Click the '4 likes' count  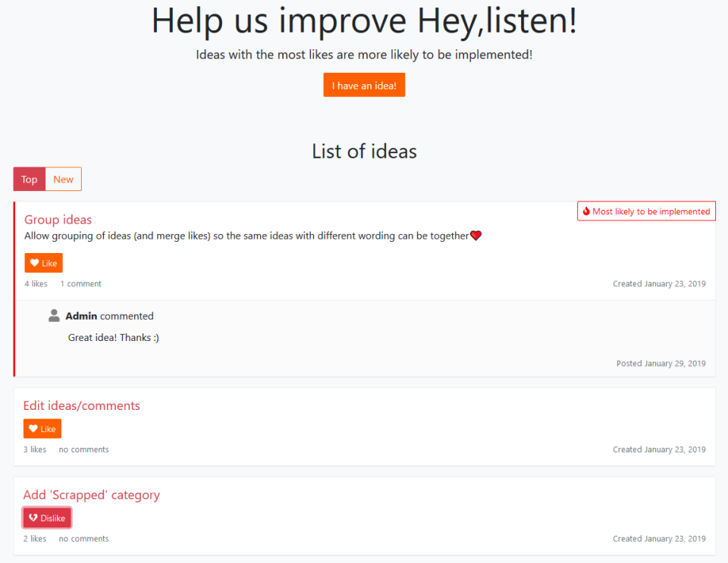click(36, 283)
